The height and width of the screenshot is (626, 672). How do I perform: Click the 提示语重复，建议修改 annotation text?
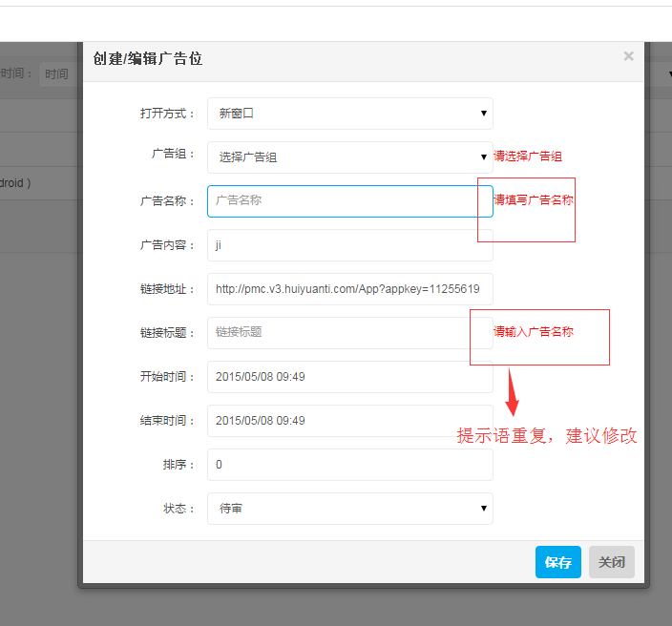point(547,436)
